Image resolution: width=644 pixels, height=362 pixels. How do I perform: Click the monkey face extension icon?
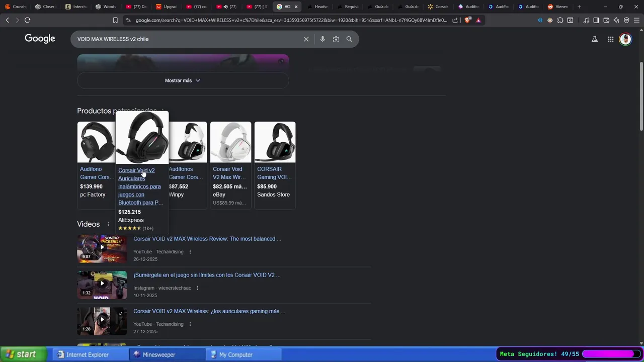pyautogui.click(x=550, y=20)
